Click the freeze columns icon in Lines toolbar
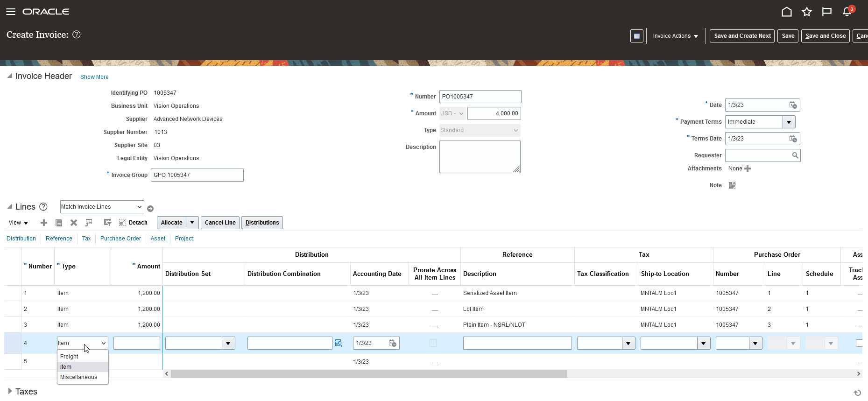Viewport: 868px width, 401px height. point(89,223)
